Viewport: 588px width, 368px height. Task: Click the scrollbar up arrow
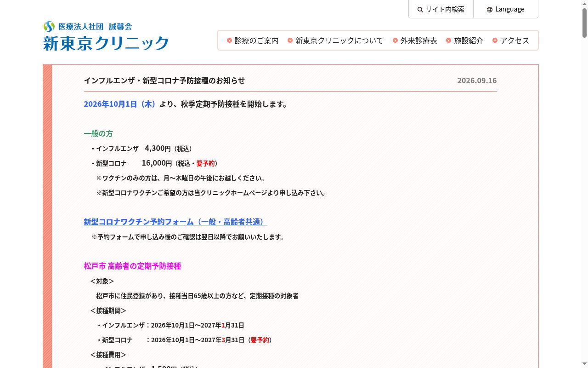(x=584, y=4)
